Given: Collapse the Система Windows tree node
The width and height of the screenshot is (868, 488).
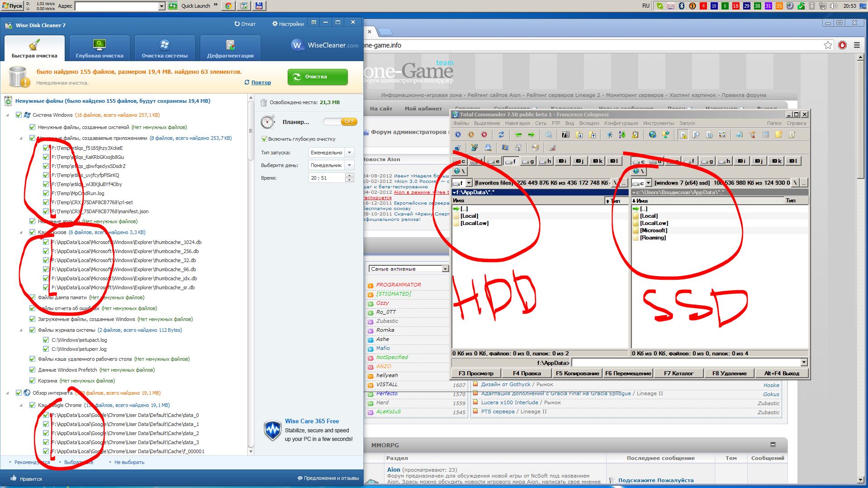Looking at the screenshot, I should click(x=7, y=115).
